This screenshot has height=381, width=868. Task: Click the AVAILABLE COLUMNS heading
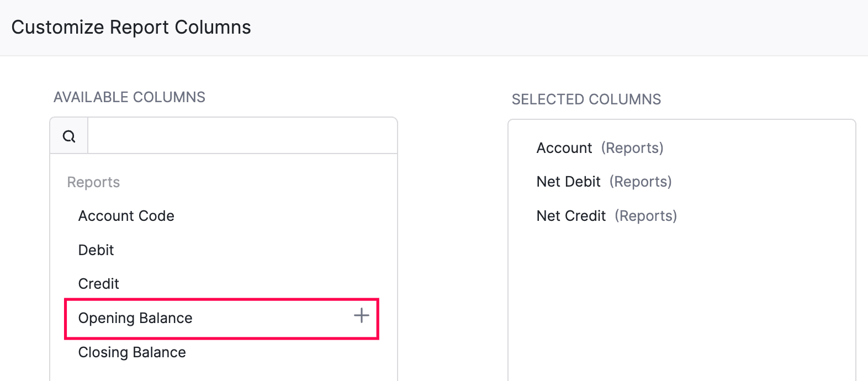point(129,97)
